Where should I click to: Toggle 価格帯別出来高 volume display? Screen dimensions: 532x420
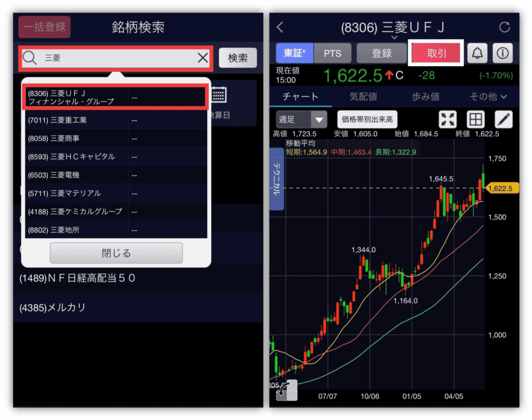click(367, 120)
